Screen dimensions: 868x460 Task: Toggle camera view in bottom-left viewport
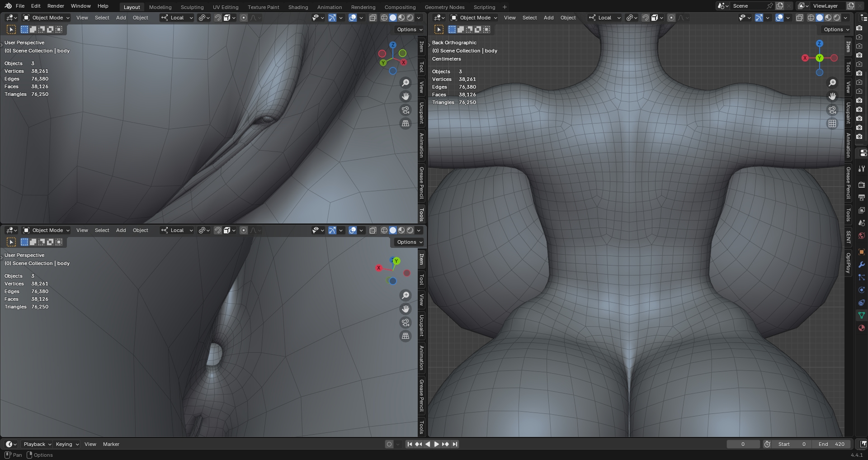click(x=406, y=322)
